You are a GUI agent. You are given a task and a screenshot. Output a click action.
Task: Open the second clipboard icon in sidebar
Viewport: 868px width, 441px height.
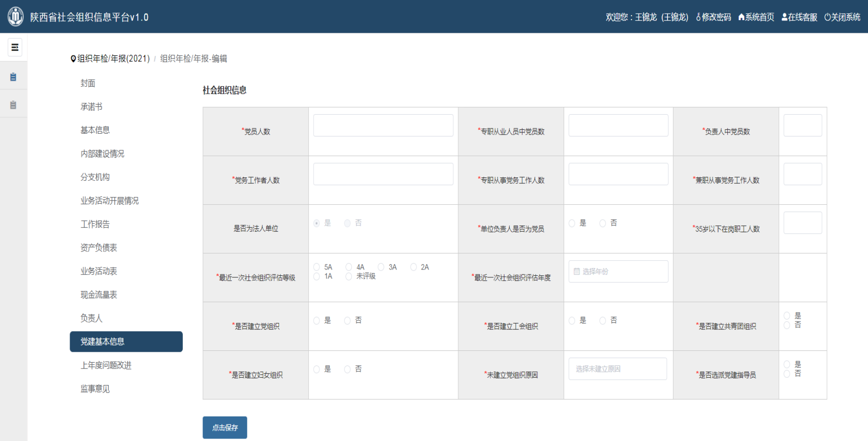click(x=13, y=105)
